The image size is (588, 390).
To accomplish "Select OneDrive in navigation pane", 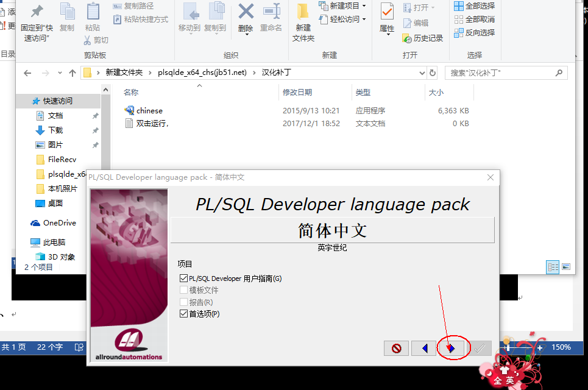I will click(x=59, y=223).
